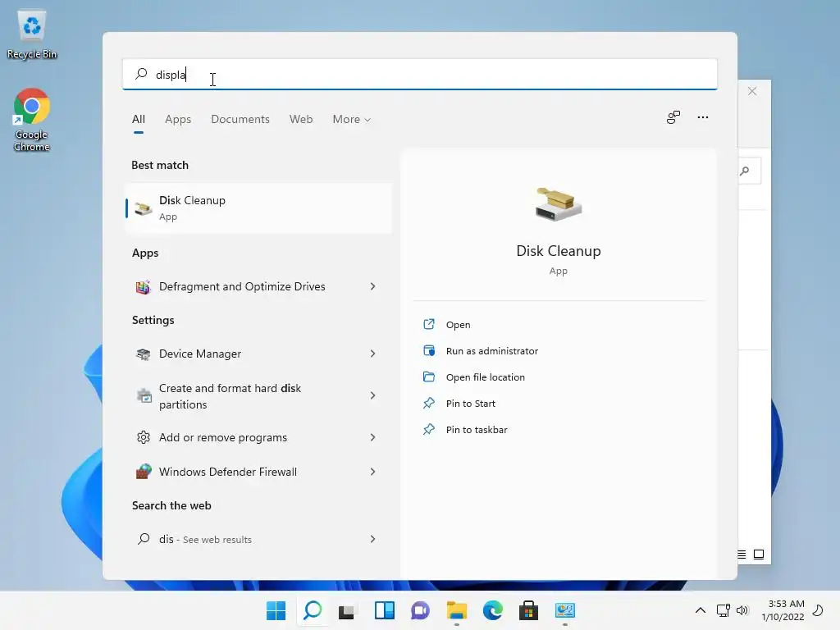840x630 pixels.
Task: Open Task View from taskbar
Action: point(347,611)
